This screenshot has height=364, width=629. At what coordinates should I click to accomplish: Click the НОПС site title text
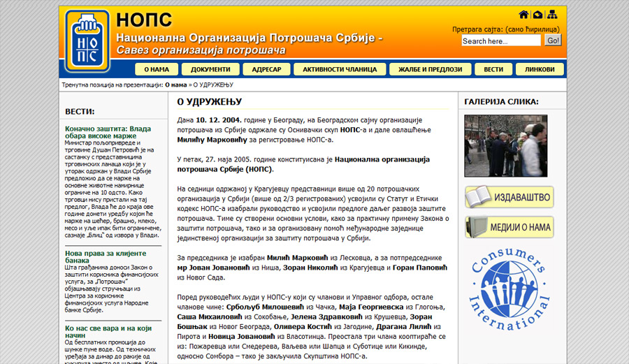(x=144, y=20)
